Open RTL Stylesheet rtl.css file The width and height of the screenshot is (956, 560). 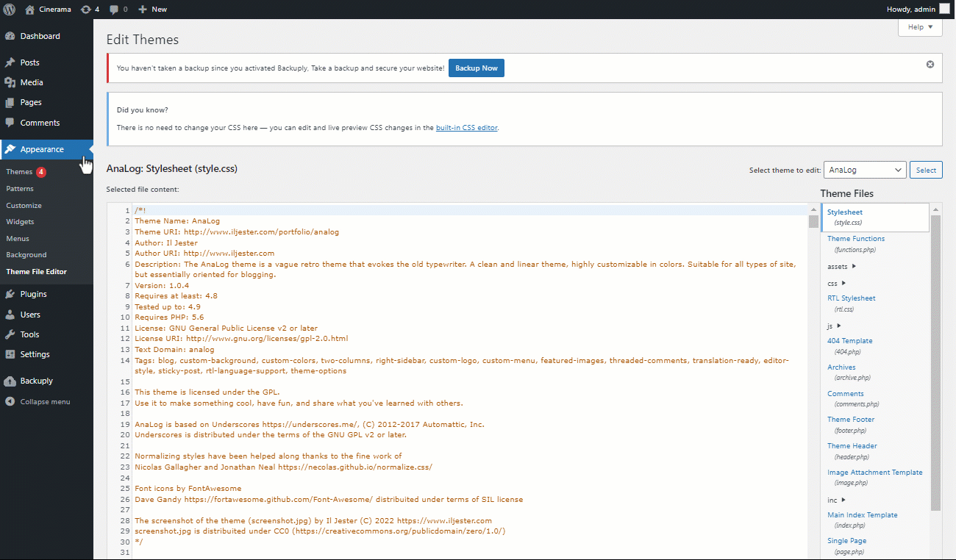pyautogui.click(x=852, y=304)
